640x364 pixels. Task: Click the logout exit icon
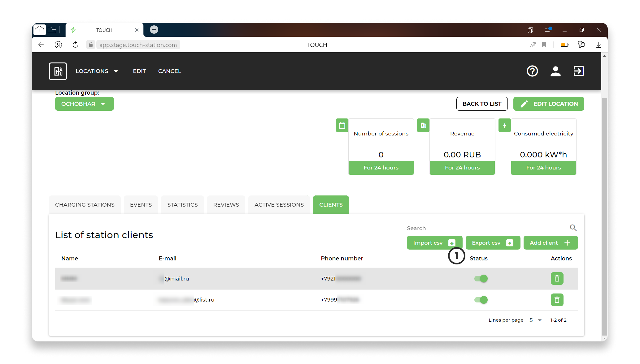tap(579, 71)
